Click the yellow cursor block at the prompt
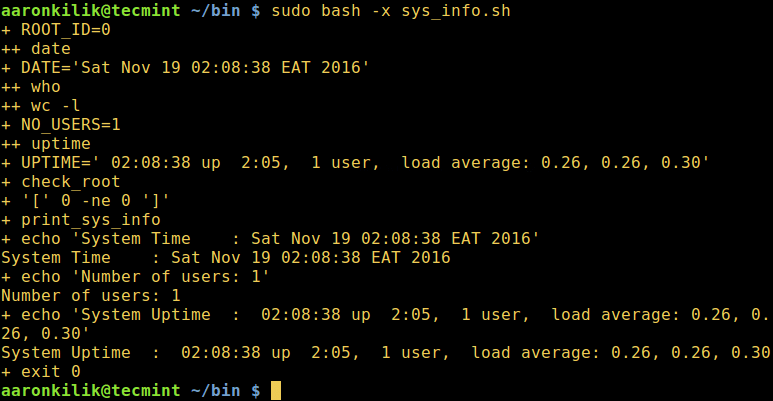Image resolution: width=773 pixels, height=401 pixels. pyautogui.click(x=276, y=390)
